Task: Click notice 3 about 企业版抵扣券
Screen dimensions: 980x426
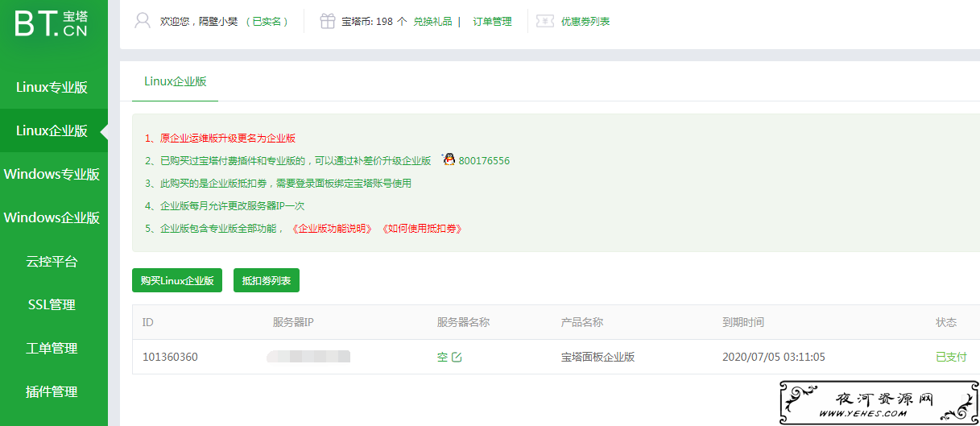Action: [278, 184]
